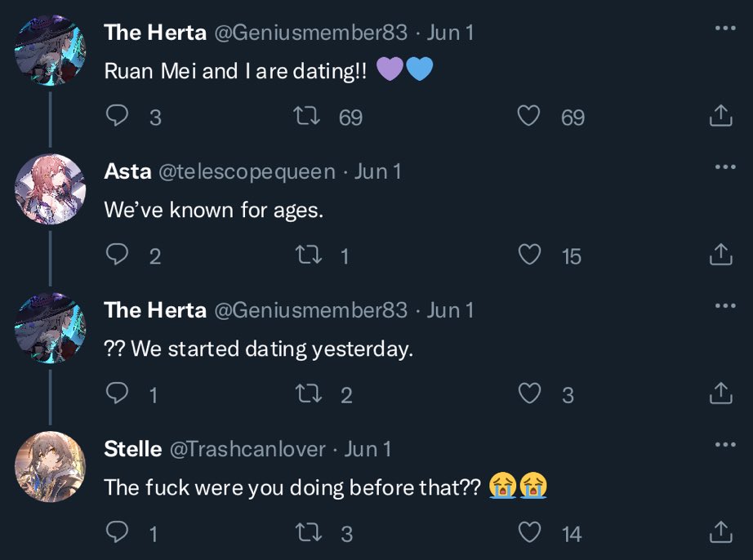Screen dimensions: 753x560
Task: Open Stelle's profile via display name
Action: coord(132,449)
